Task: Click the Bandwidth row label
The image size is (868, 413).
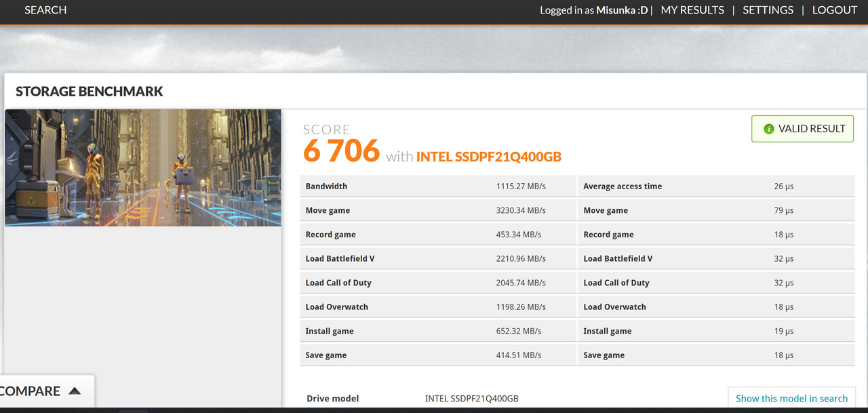Action: click(326, 186)
